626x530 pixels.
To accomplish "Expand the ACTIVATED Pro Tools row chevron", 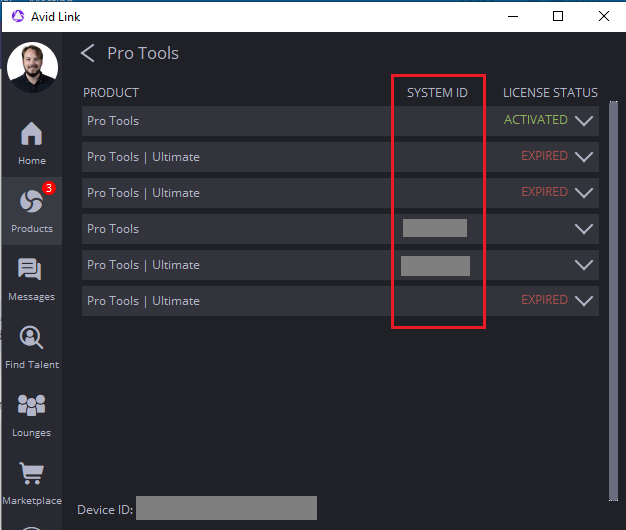I will pos(584,121).
